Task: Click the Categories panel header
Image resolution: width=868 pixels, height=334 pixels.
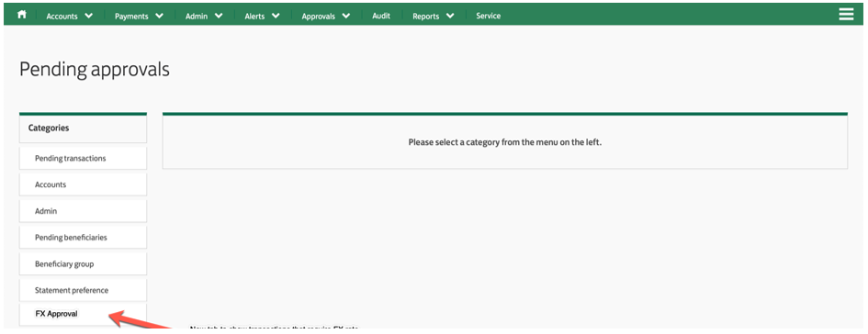Action: (x=83, y=128)
